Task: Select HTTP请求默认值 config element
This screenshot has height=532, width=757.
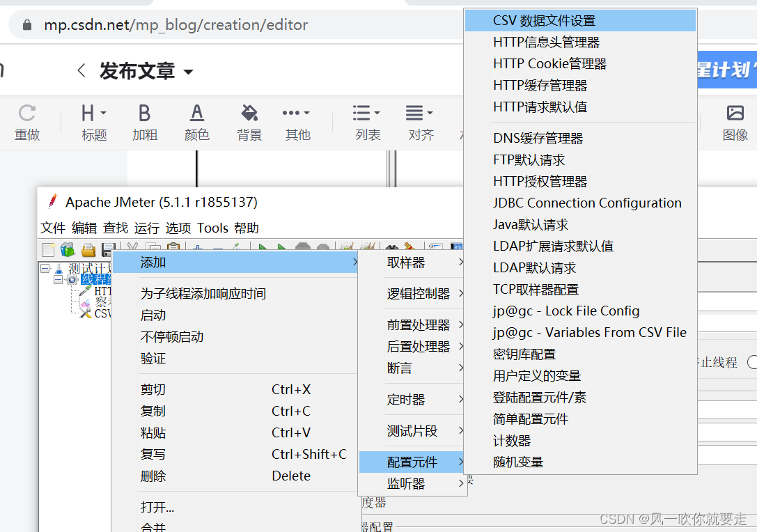Action: [580, 107]
